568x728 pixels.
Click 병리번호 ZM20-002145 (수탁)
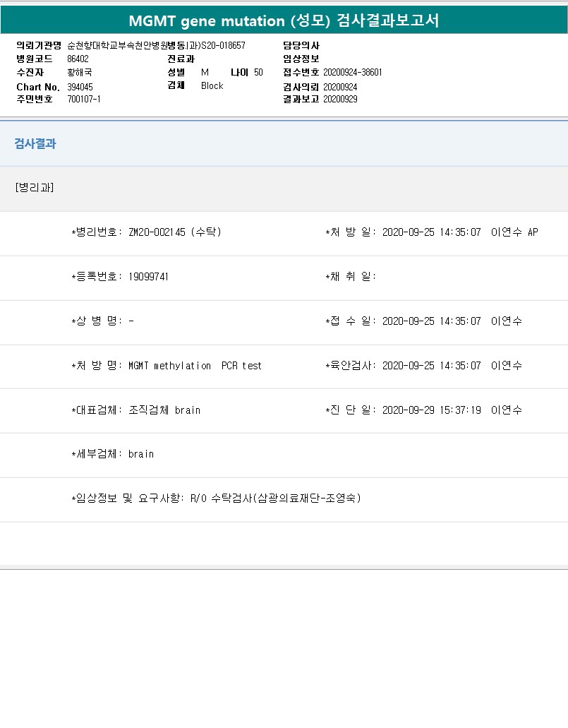[147, 232]
